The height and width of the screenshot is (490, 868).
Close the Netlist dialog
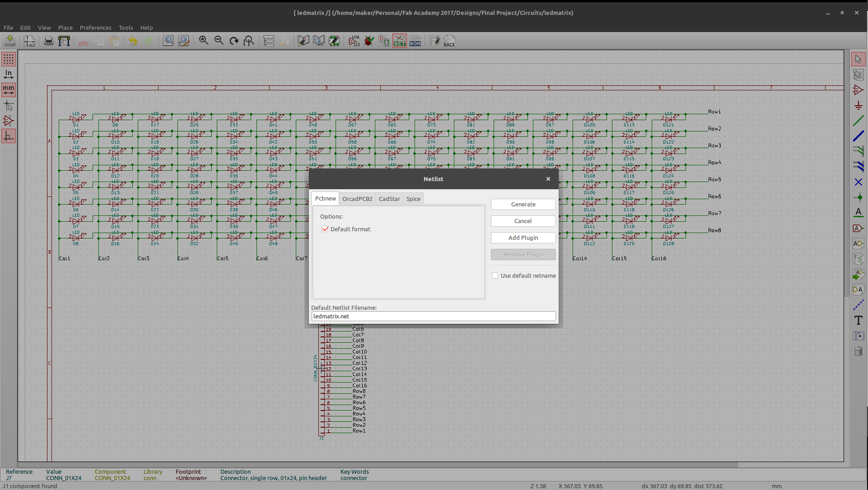click(548, 179)
